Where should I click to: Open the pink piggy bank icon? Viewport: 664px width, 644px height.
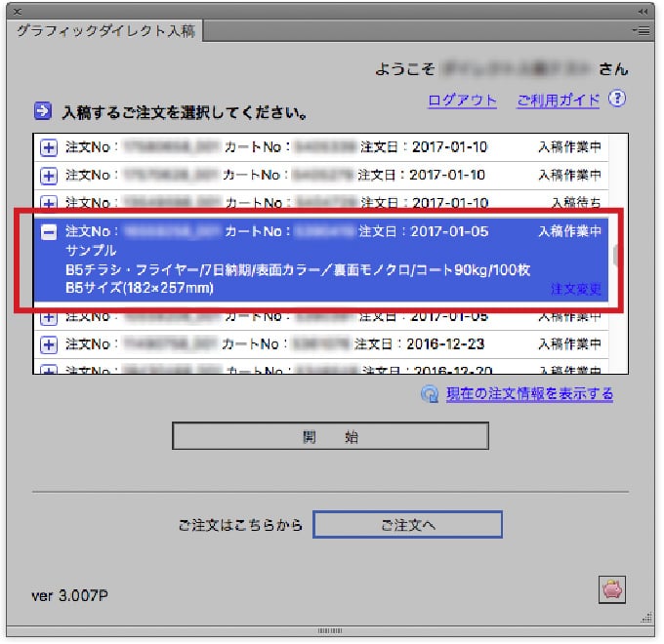[612, 589]
